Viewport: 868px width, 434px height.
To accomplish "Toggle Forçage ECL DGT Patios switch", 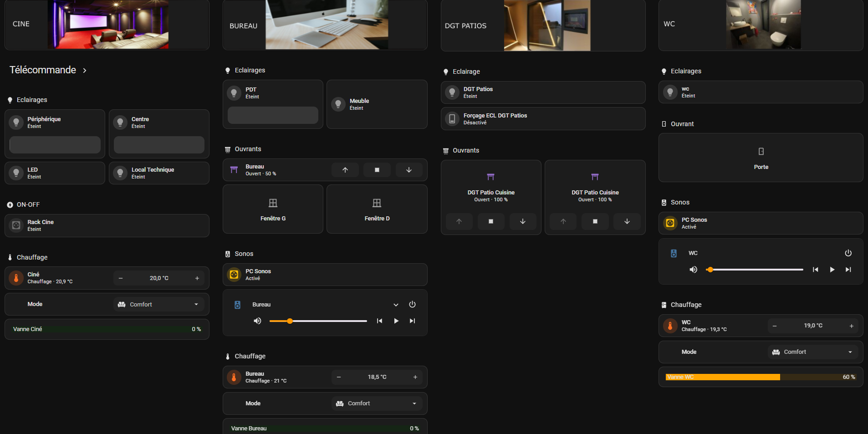I will pyautogui.click(x=543, y=119).
